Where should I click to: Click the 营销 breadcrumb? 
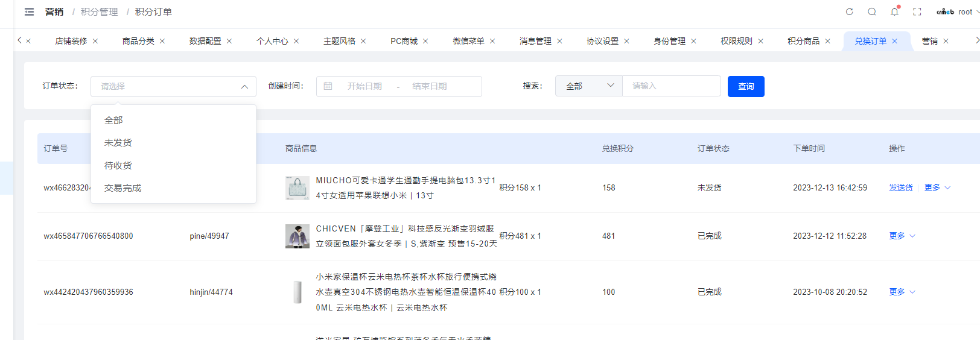[x=54, y=12]
